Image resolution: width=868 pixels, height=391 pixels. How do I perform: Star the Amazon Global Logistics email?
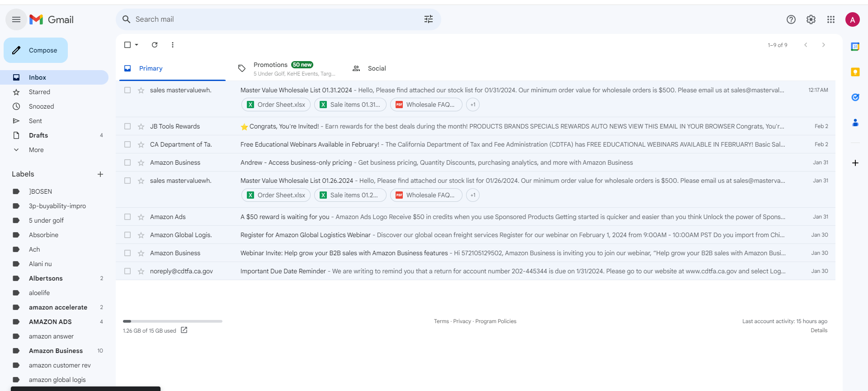coord(141,235)
